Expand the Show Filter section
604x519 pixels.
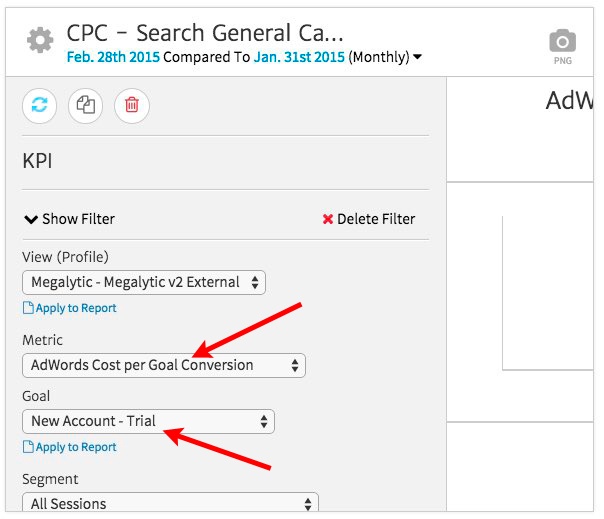pyautogui.click(x=69, y=219)
